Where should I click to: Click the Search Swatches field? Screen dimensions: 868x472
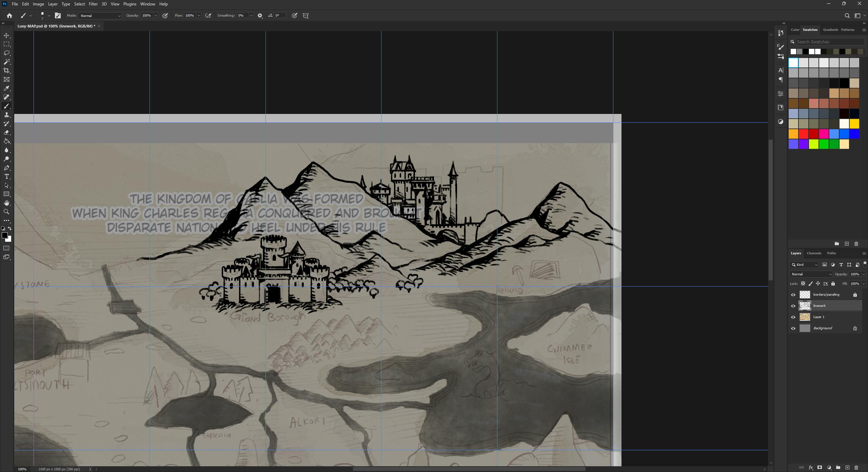829,42
